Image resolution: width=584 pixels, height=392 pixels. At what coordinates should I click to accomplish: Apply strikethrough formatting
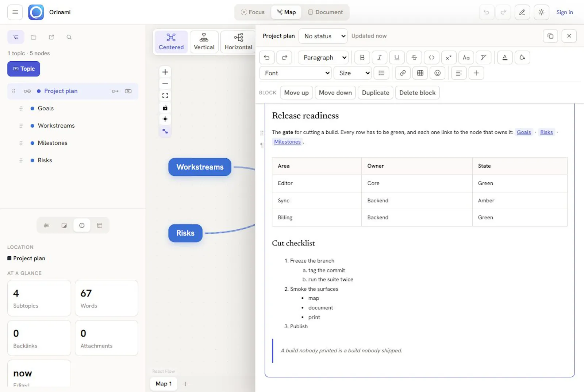click(x=414, y=57)
